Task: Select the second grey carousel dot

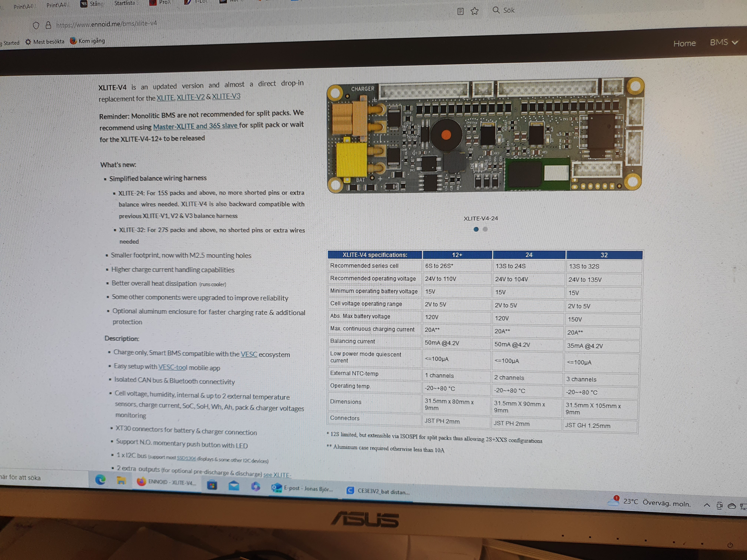Action: [485, 229]
